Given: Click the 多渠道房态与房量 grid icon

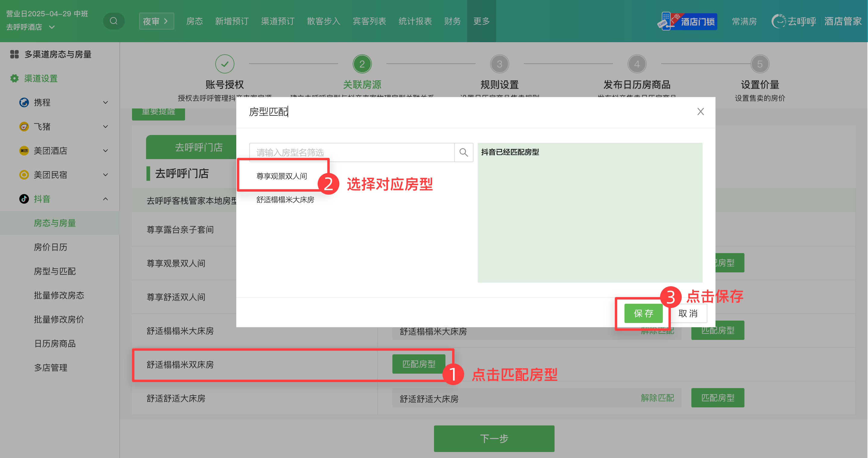Looking at the screenshot, I should click(14, 54).
